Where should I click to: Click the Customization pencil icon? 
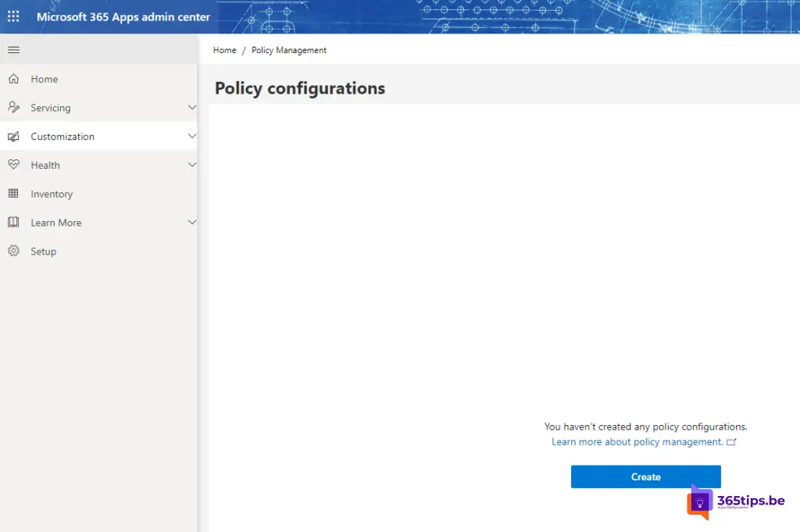(x=14, y=136)
